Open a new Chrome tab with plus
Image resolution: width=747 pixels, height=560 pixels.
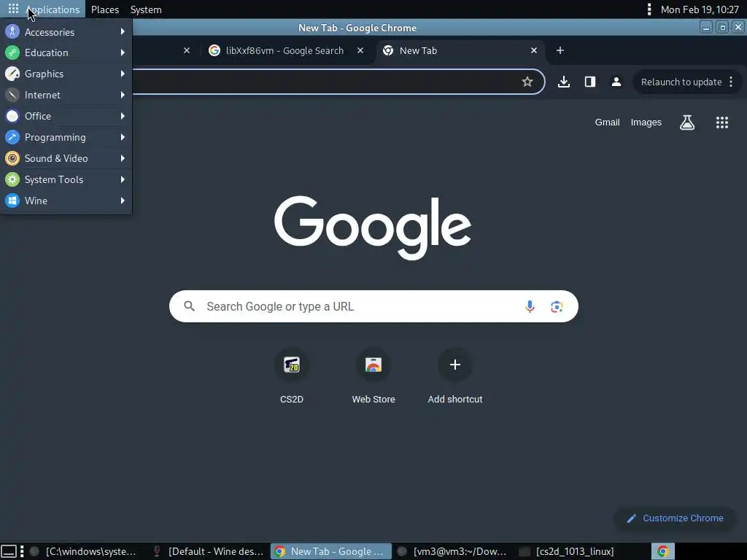pos(560,50)
